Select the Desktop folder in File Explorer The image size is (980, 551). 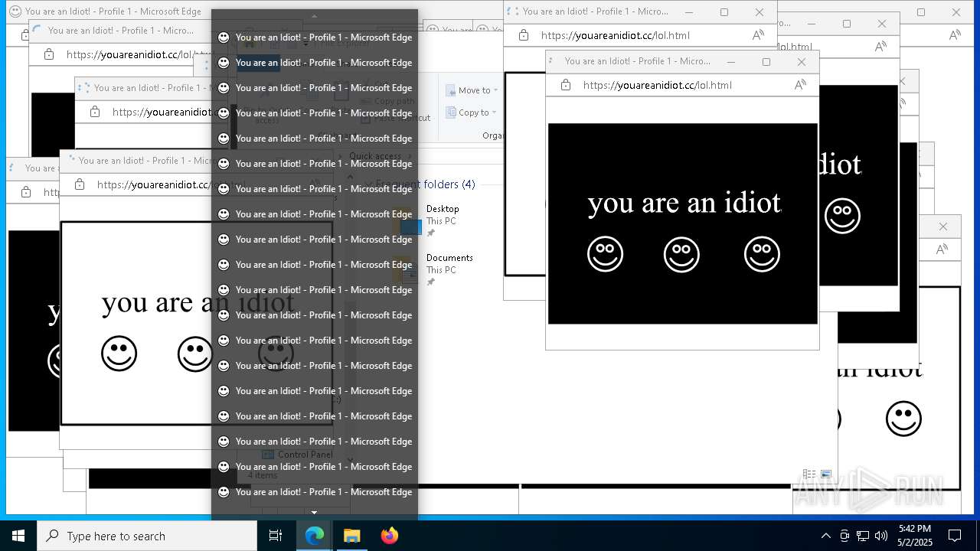(444, 220)
